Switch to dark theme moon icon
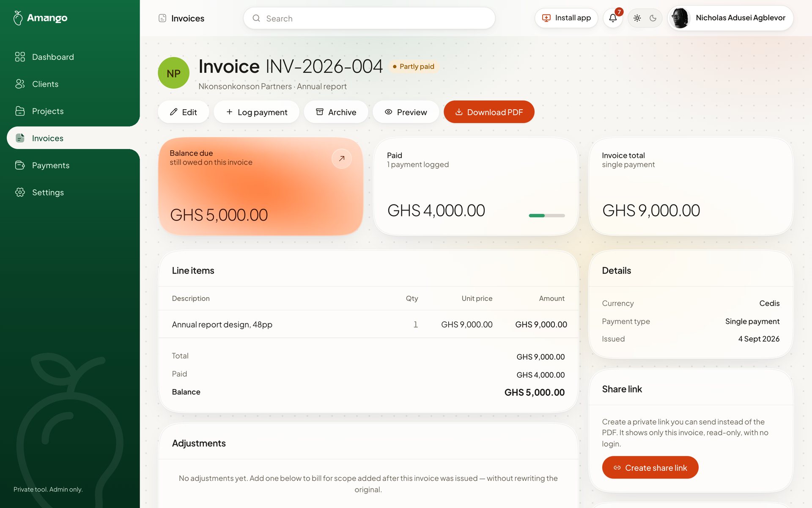The width and height of the screenshot is (812, 508). click(653, 18)
